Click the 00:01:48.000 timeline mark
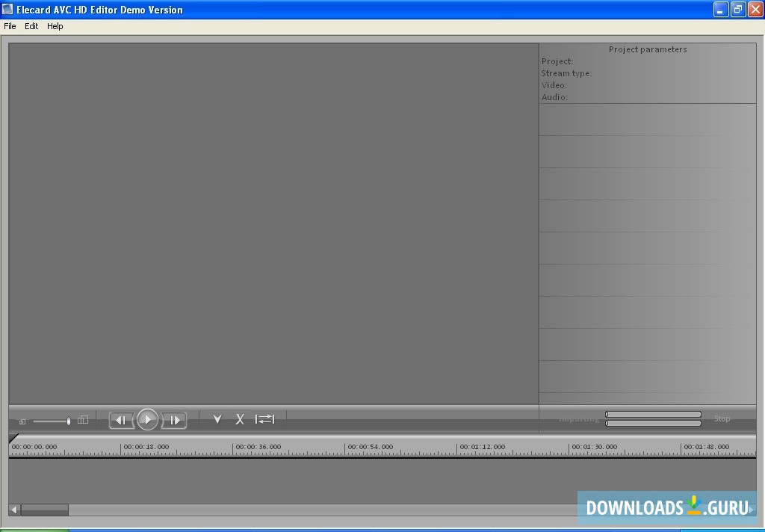 707,447
